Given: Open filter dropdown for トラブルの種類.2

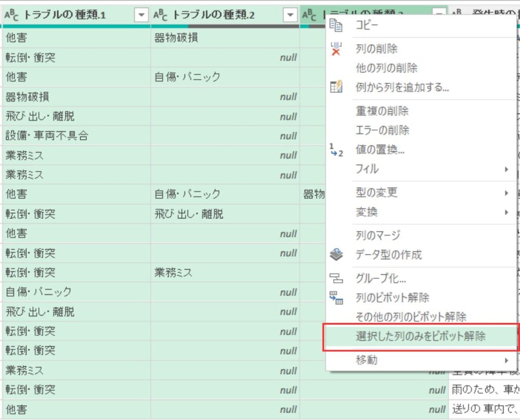Looking at the screenshot, I should coord(290,15).
